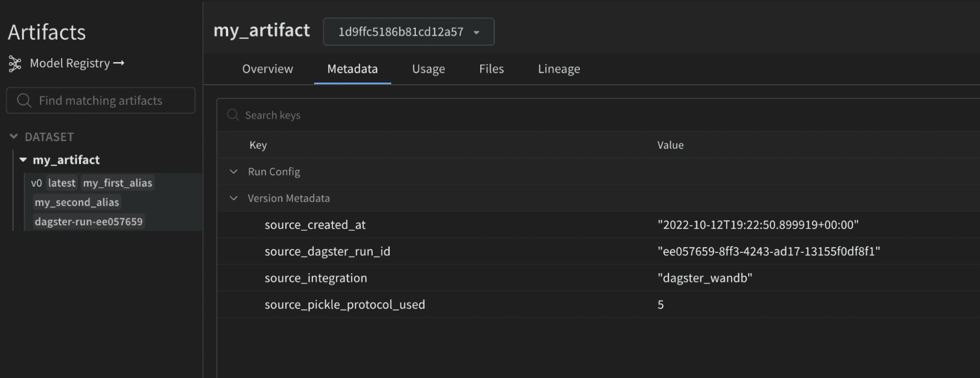Select the source_dagster_run_id key
Viewport: 980px width, 378px height.
click(328, 251)
